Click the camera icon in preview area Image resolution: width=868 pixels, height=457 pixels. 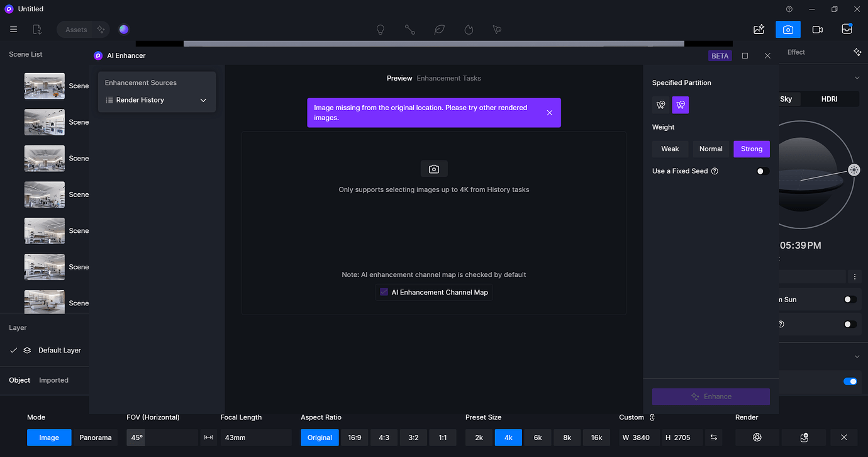434,169
